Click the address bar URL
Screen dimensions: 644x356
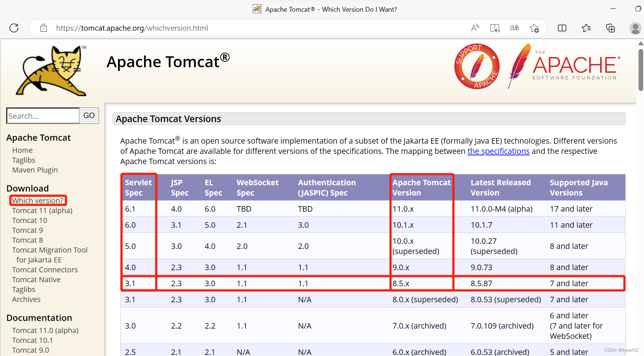point(132,28)
